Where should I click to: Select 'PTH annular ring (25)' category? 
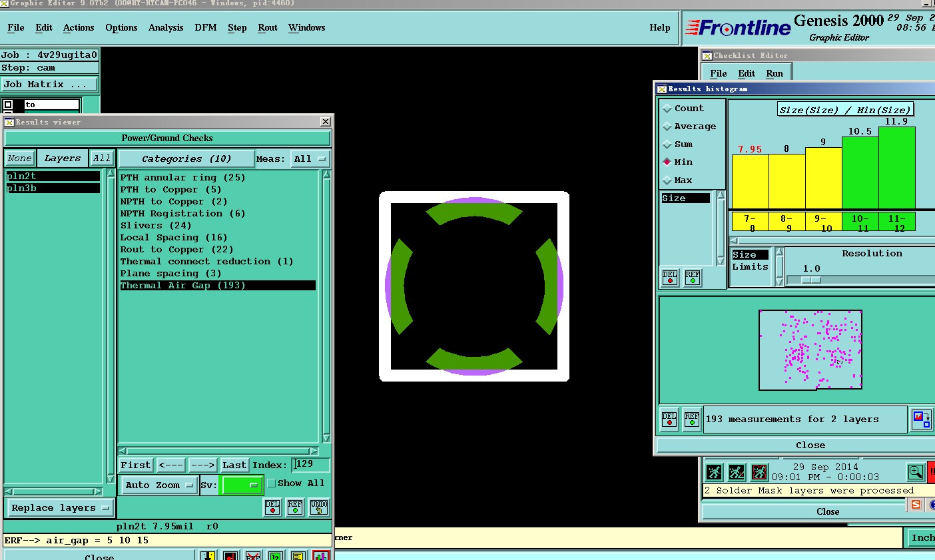[x=183, y=178]
